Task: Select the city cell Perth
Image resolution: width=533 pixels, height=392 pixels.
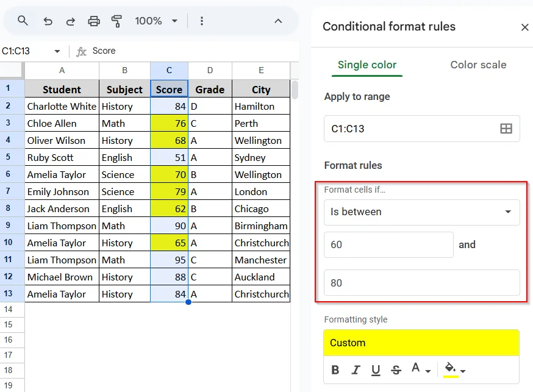Action: click(261, 123)
